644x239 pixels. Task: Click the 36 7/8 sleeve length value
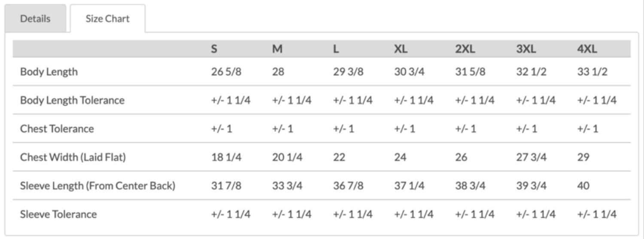[x=348, y=186]
